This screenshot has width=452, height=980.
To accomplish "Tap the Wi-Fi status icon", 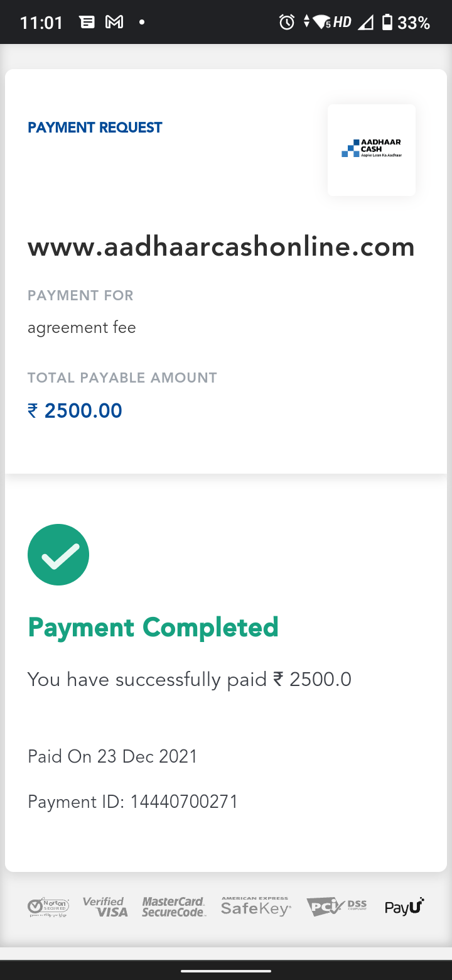I will point(321,23).
